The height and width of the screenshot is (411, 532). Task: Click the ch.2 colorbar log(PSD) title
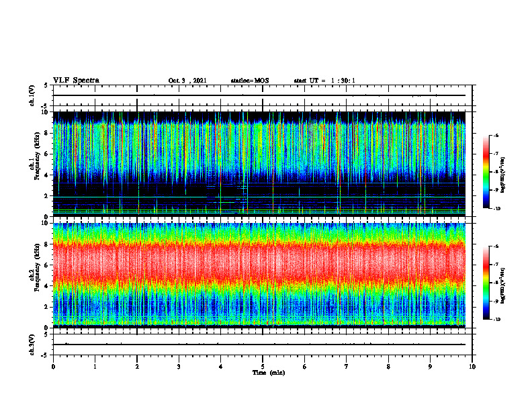click(x=503, y=285)
